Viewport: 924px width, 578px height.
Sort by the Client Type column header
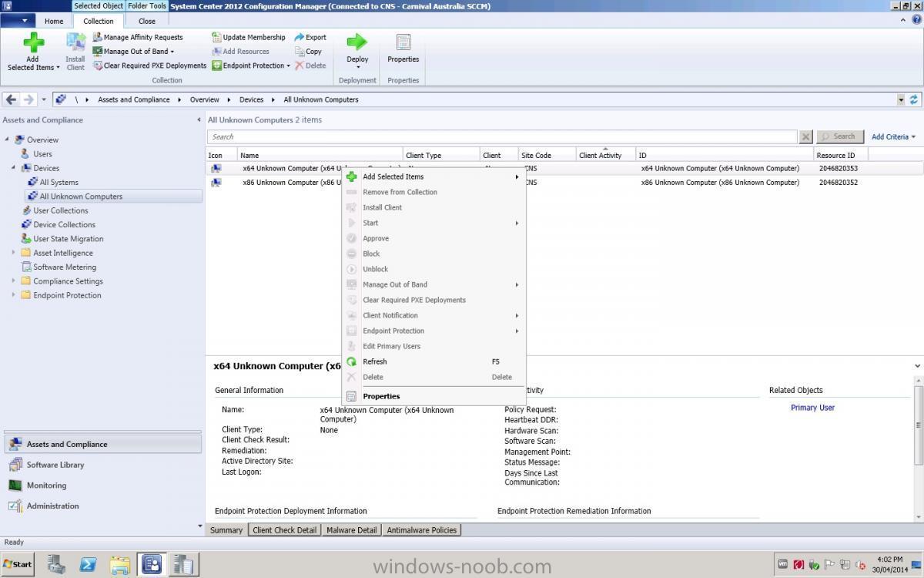pyautogui.click(x=441, y=155)
